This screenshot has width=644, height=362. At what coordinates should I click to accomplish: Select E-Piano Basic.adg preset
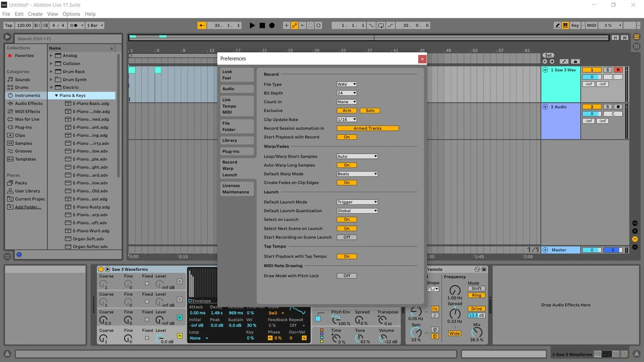tap(91, 104)
